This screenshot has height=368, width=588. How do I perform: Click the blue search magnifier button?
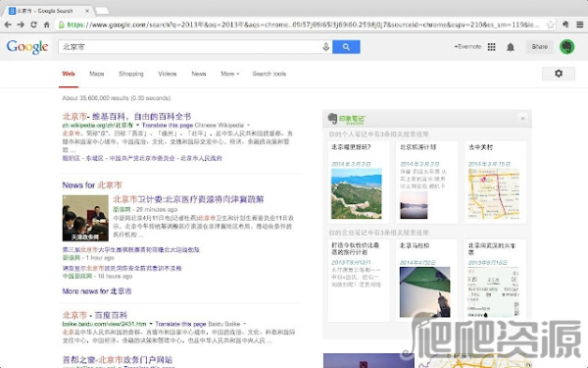pos(346,47)
